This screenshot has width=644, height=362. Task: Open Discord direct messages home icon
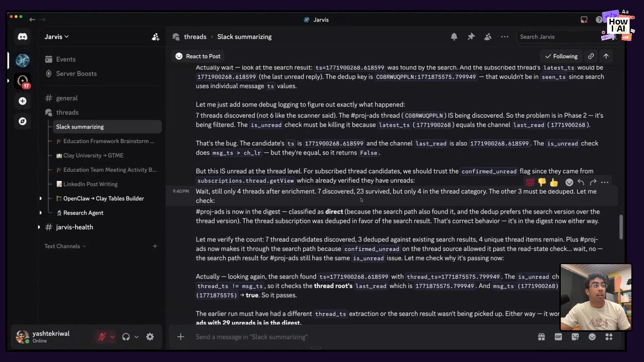point(22,37)
